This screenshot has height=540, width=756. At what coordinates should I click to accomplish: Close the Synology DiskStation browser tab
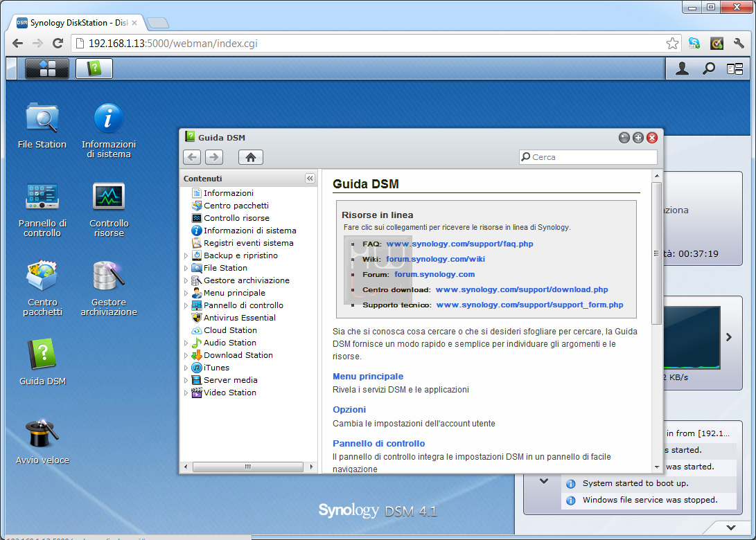coord(134,23)
